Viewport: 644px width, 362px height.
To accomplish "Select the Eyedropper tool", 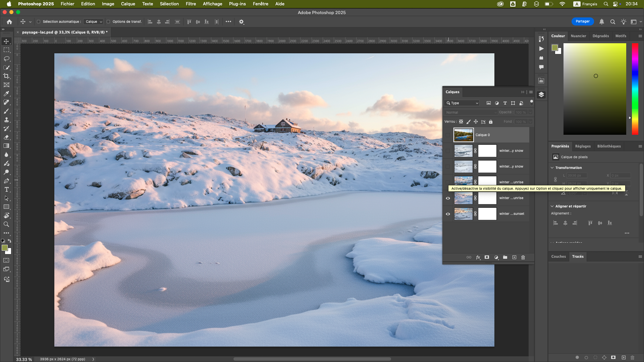I will pos(6,94).
